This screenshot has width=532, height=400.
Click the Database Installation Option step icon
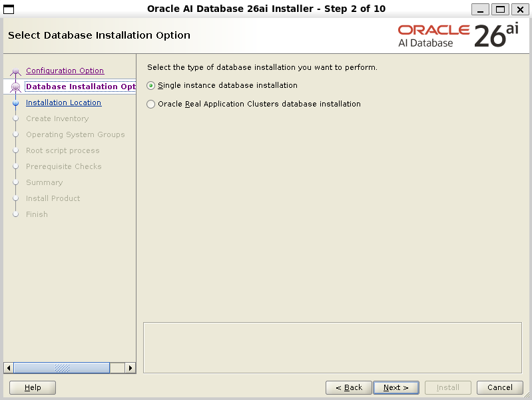point(16,87)
